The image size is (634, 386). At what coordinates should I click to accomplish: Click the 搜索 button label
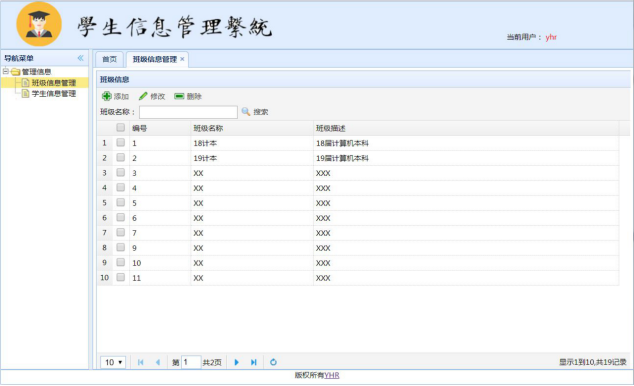tap(261, 112)
